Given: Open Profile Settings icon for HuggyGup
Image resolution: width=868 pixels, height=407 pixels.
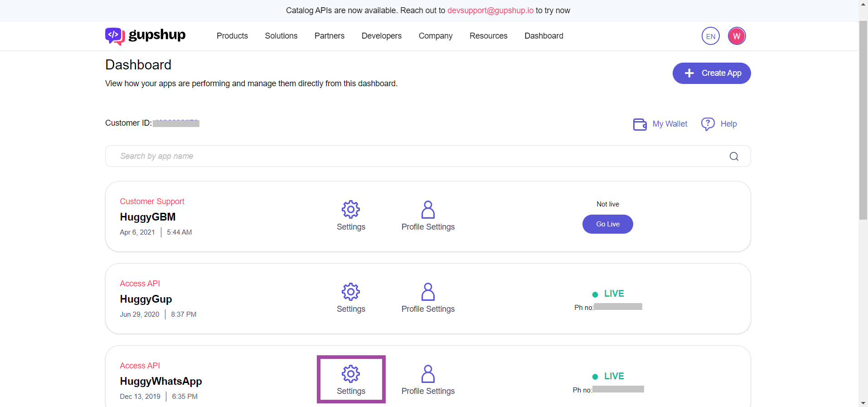Looking at the screenshot, I should click(x=428, y=292).
